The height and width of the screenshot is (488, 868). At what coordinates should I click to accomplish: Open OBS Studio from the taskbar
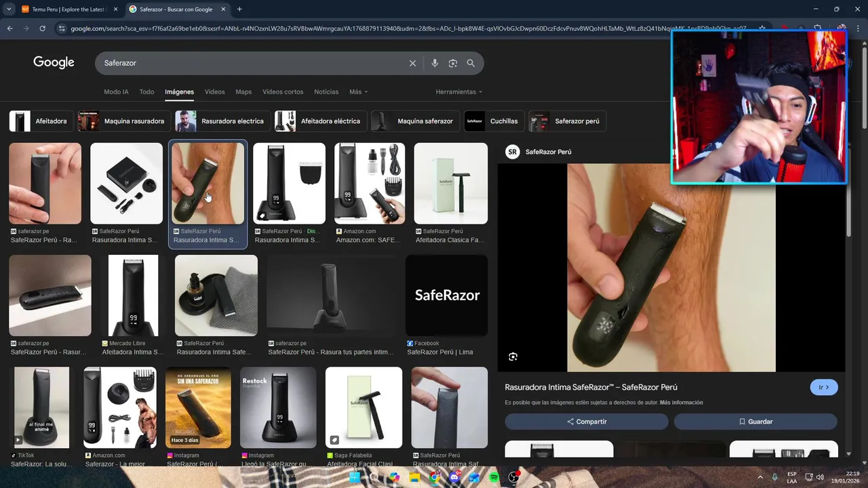pyautogui.click(x=515, y=477)
